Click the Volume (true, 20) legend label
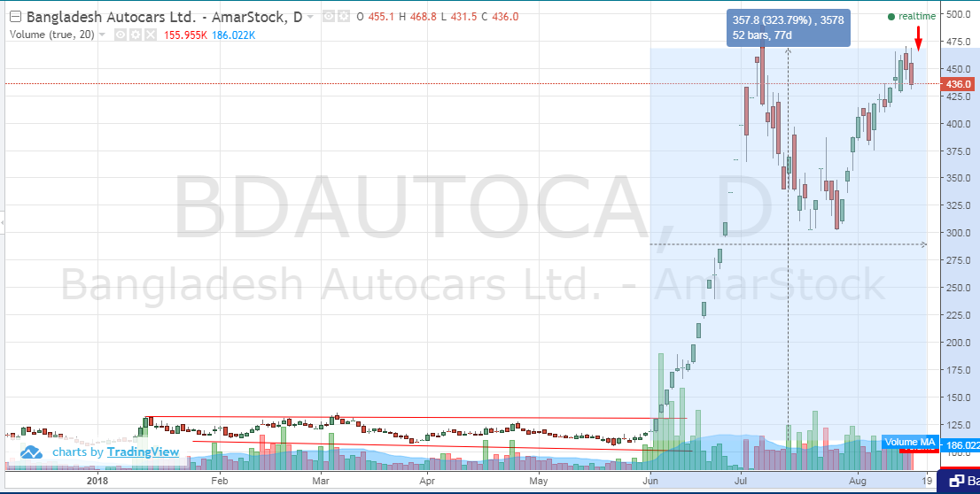This screenshot has width=980, height=494. 52,35
